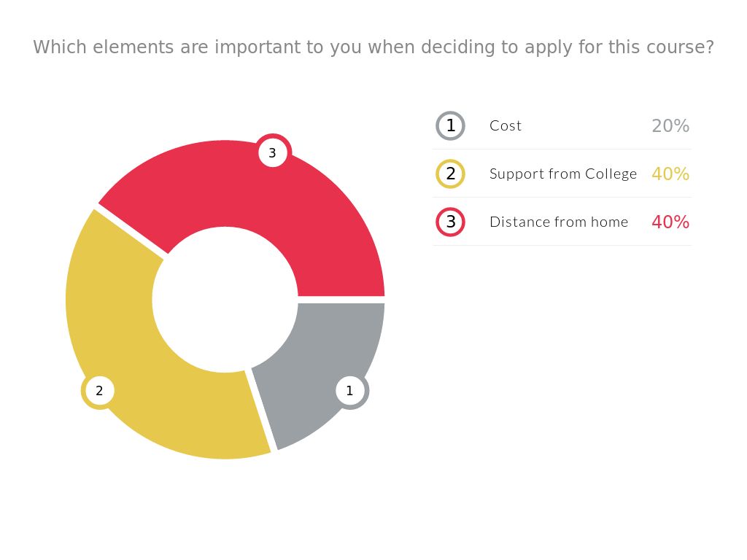Click the divider line below Support from College
The height and width of the screenshot is (560, 747).
(562, 198)
